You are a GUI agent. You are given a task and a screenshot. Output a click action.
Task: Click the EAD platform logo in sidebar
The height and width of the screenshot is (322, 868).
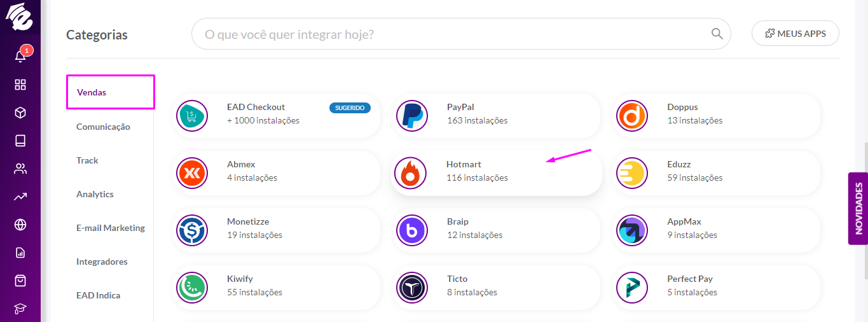point(20,17)
